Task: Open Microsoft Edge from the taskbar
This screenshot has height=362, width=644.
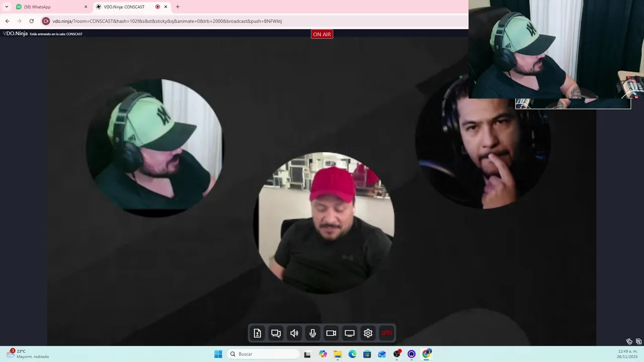Action: pos(353,354)
